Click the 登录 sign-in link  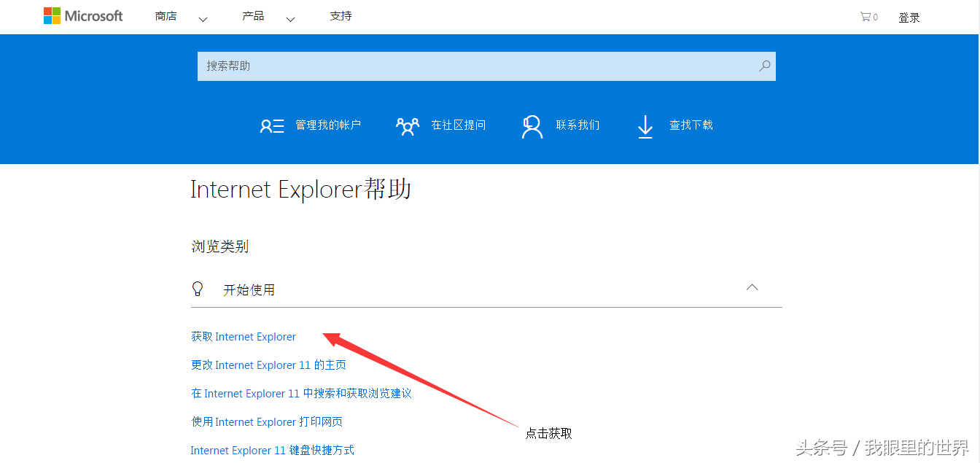coord(909,17)
